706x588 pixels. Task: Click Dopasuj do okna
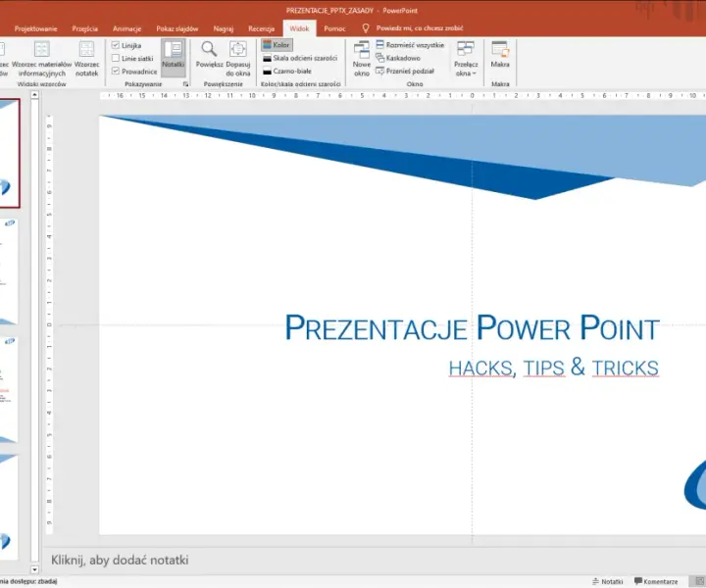237,59
